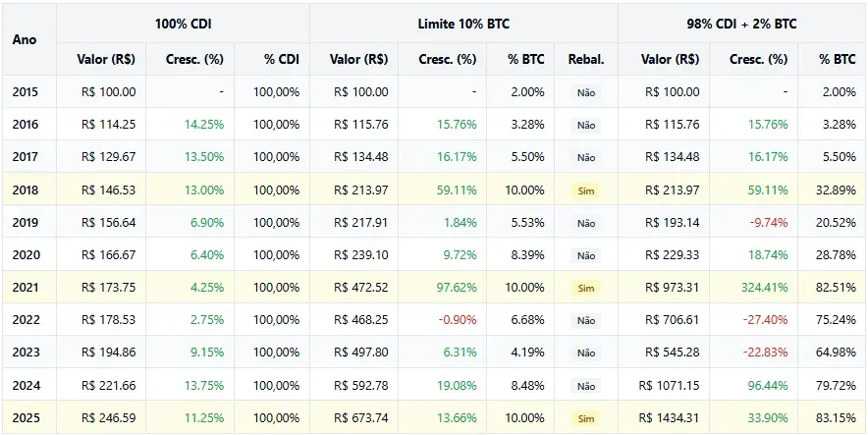Select the BTC share "75.24%"
The width and height of the screenshot is (868, 435).
click(837, 320)
